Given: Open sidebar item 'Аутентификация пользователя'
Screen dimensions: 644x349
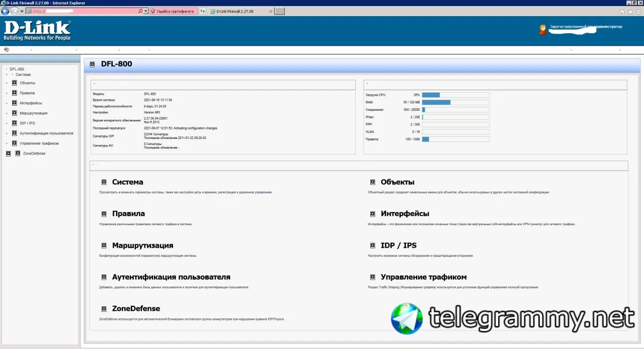Looking at the screenshot, I should tap(46, 133).
